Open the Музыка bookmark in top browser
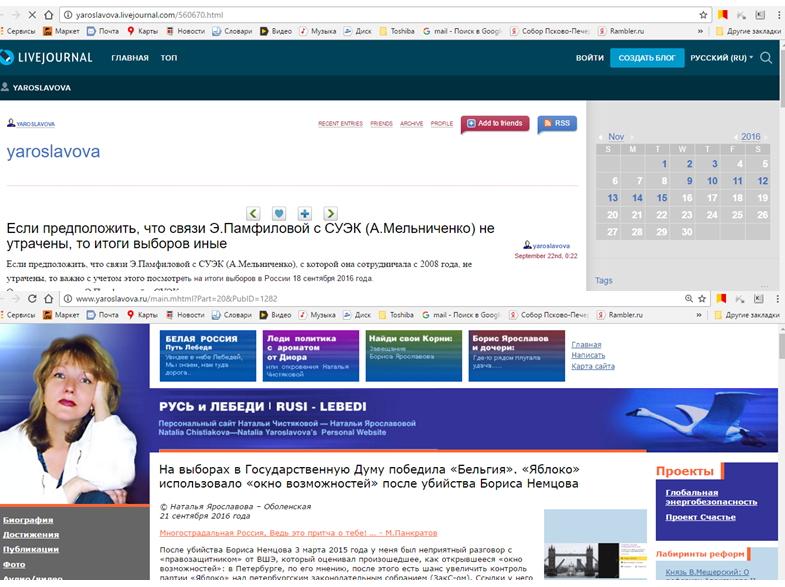The image size is (785, 587). point(318,31)
